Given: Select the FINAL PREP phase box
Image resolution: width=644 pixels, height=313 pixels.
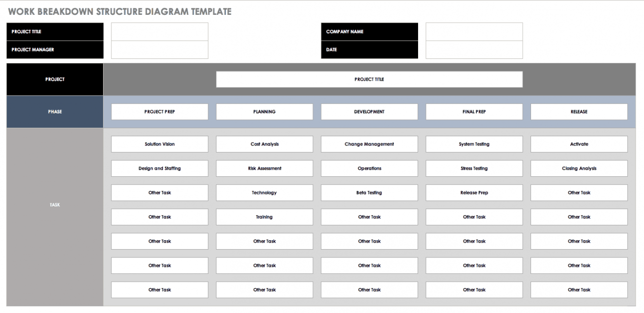Looking at the screenshot, I should (x=474, y=111).
